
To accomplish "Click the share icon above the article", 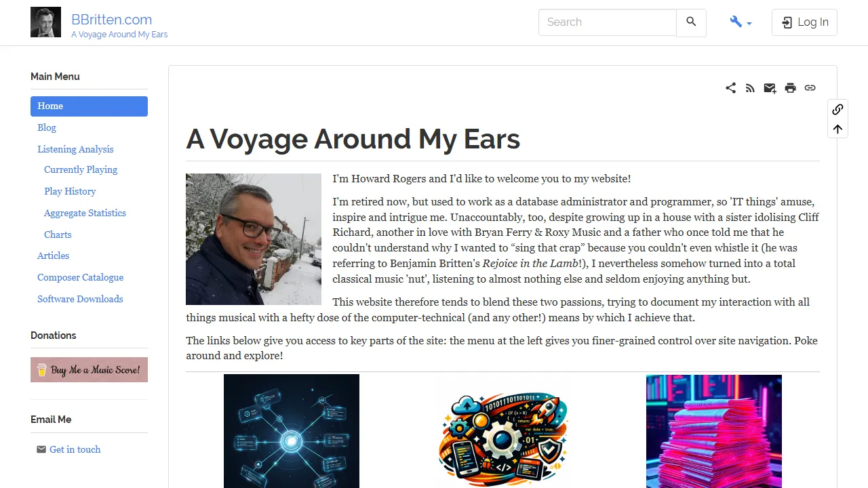I will tap(730, 88).
